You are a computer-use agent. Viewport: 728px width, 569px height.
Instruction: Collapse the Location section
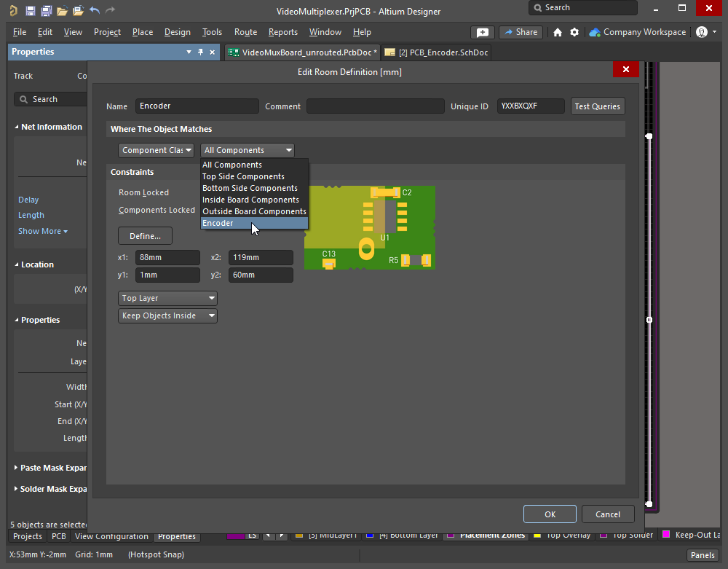17,264
